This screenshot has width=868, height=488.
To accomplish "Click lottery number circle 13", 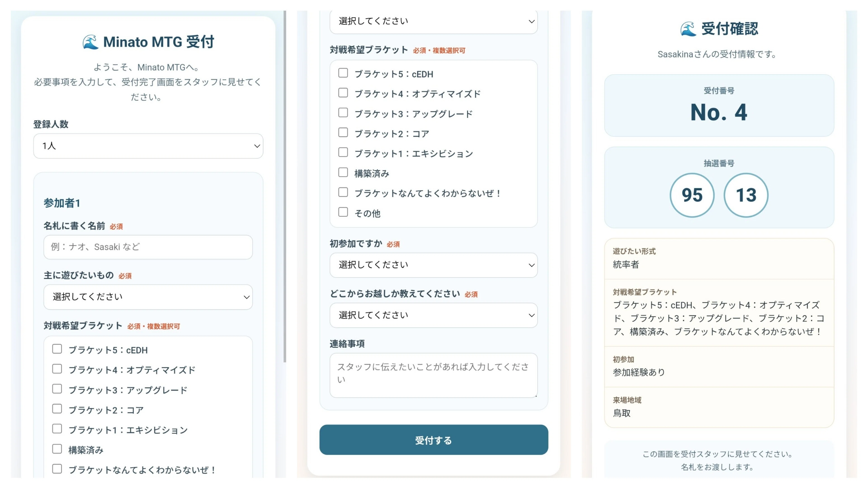I will pos(746,195).
